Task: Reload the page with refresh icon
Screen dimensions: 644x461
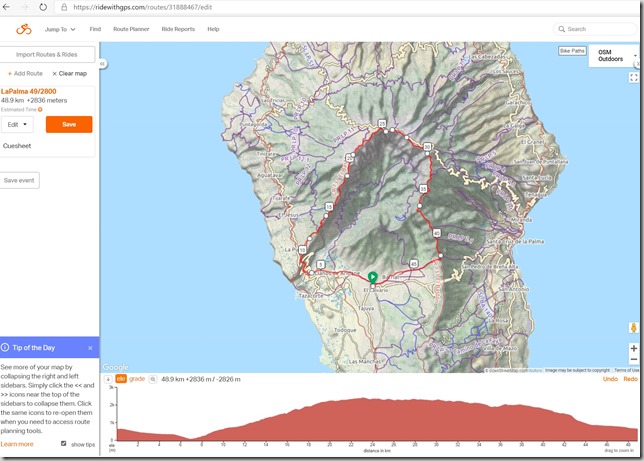Action: (43, 7)
